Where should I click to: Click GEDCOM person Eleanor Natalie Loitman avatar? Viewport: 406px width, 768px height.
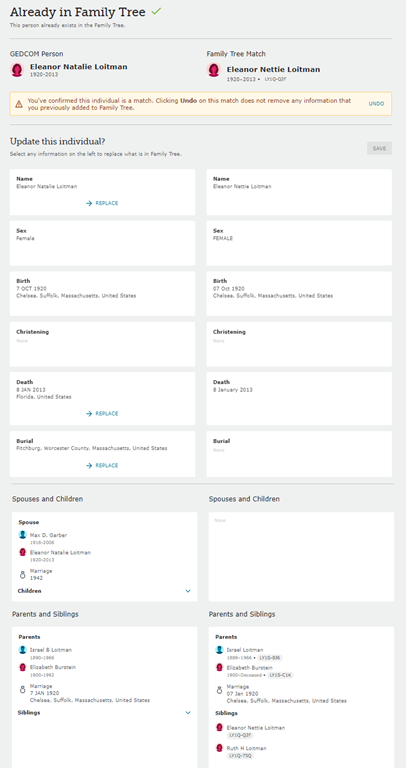pos(17,70)
